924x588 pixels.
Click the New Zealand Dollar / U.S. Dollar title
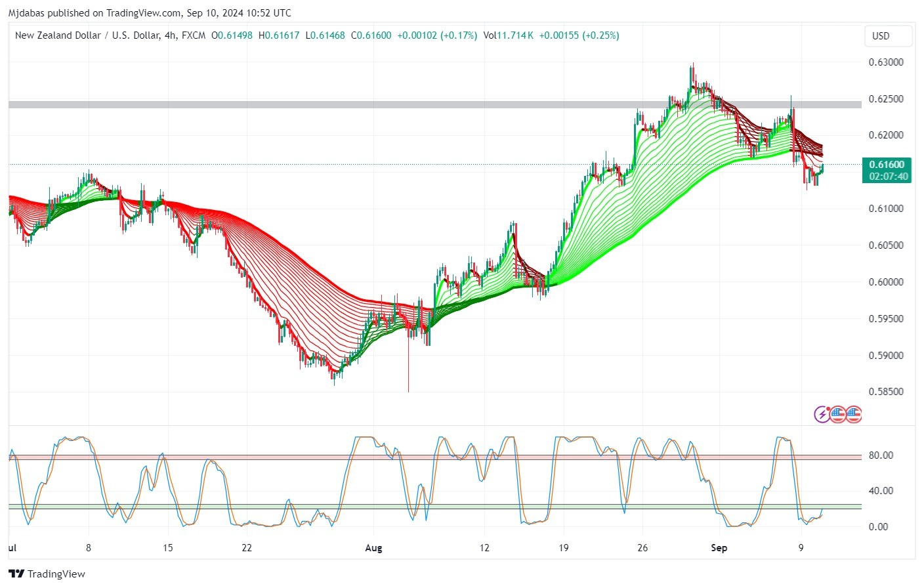click(x=87, y=35)
